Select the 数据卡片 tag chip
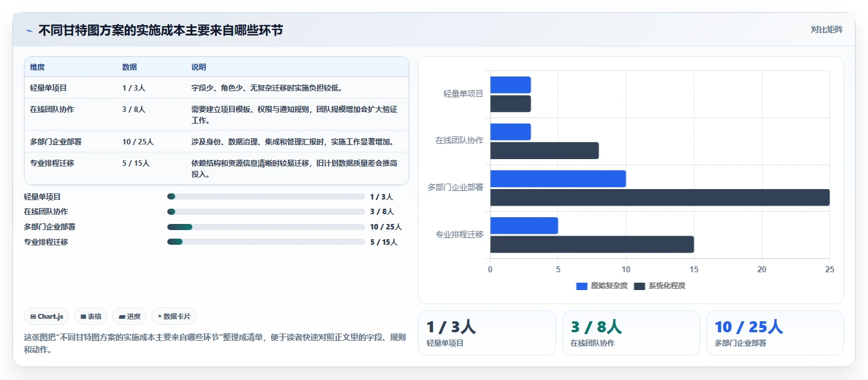 (174, 316)
